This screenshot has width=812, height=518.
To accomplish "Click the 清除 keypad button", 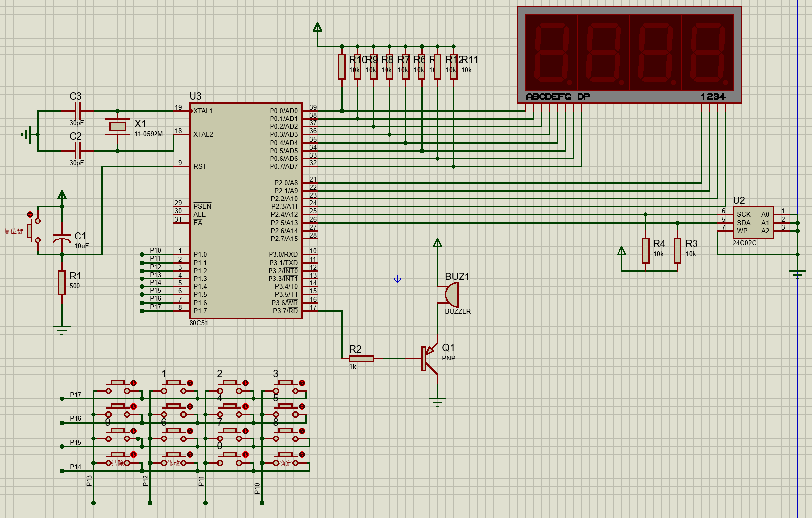I will click(117, 459).
